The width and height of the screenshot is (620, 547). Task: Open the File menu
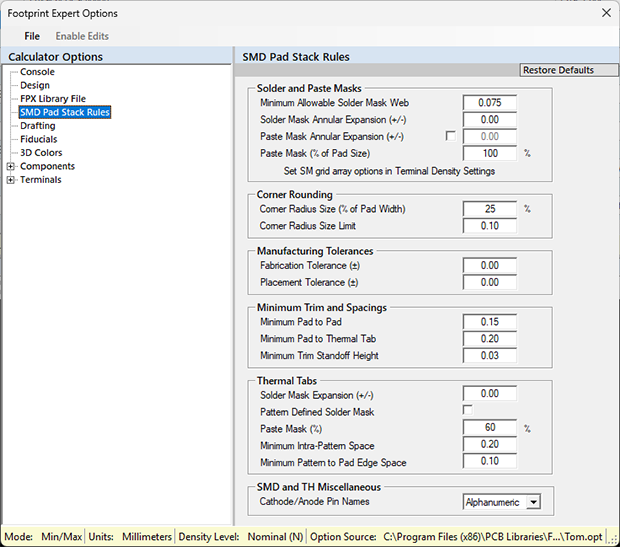pyautogui.click(x=32, y=36)
